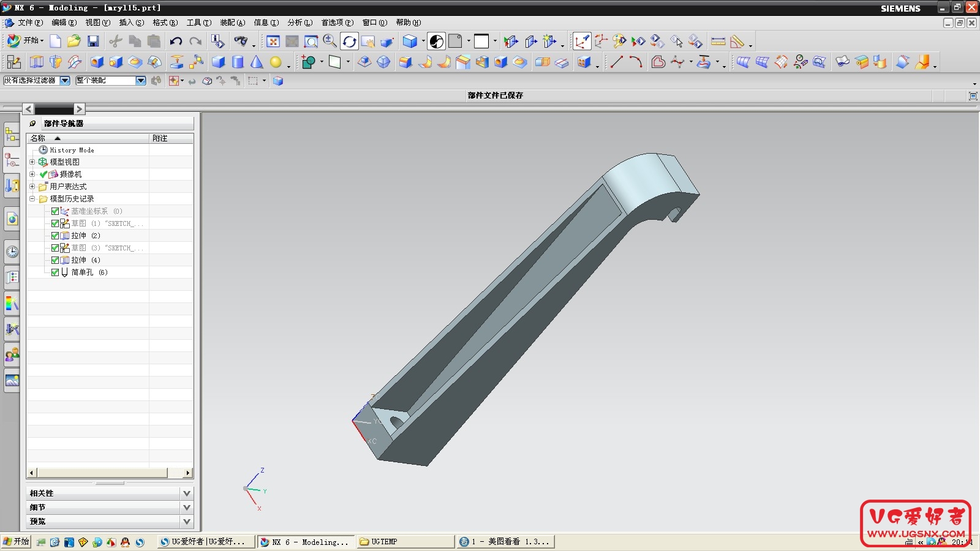Open the 分析(L) menu

tap(300, 23)
